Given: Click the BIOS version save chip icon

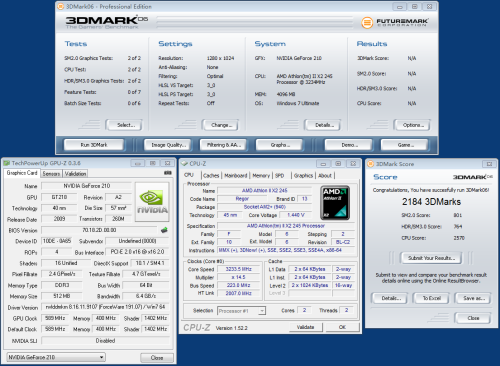Looking at the screenshot, I should (x=164, y=230).
